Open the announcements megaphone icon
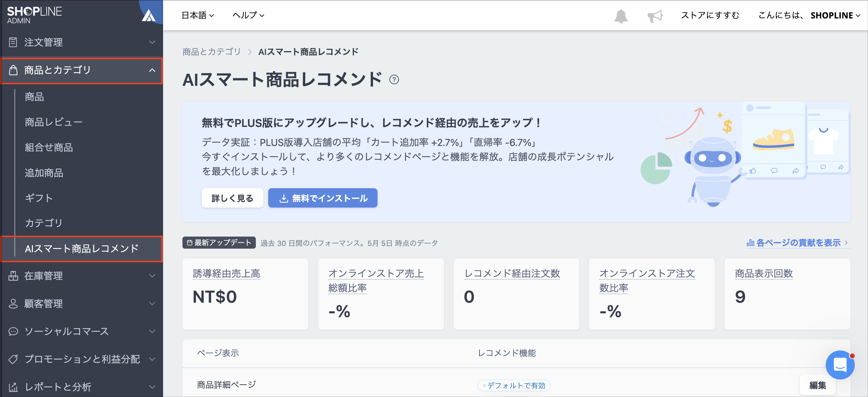This screenshot has width=868, height=397. pyautogui.click(x=655, y=16)
